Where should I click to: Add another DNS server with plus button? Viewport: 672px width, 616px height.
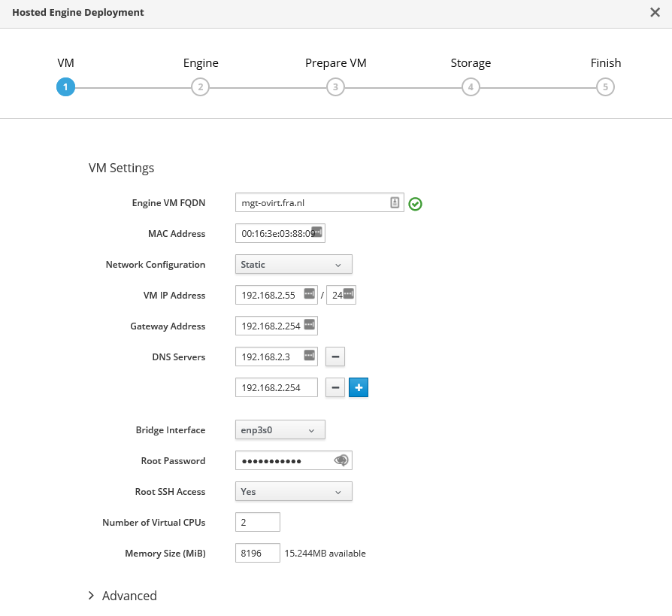tap(359, 387)
